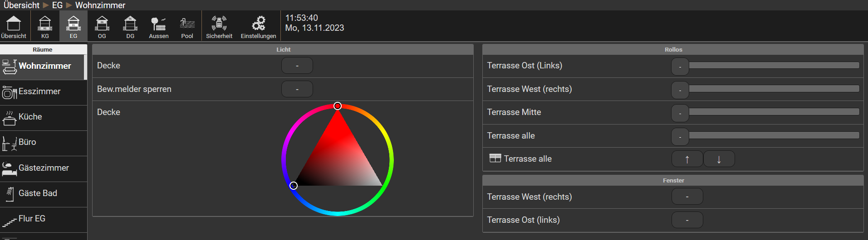Viewport: 868px width, 240px height.
Task: Select Esszimmer in the room list
Action: click(43, 92)
